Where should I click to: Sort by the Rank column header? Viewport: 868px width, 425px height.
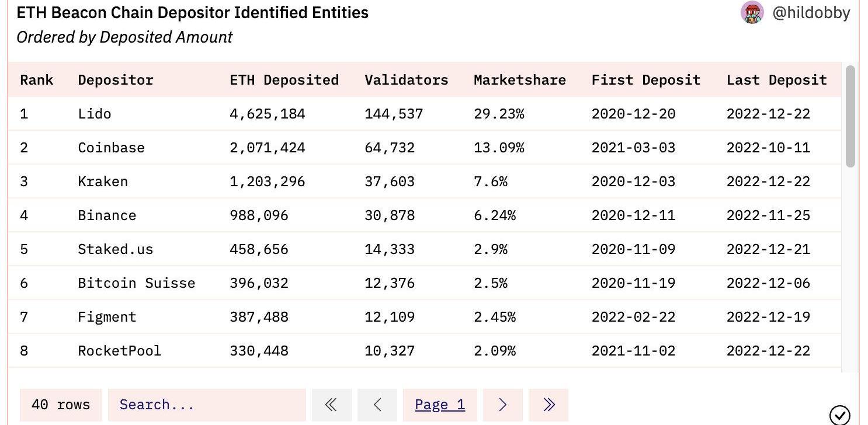(x=37, y=80)
